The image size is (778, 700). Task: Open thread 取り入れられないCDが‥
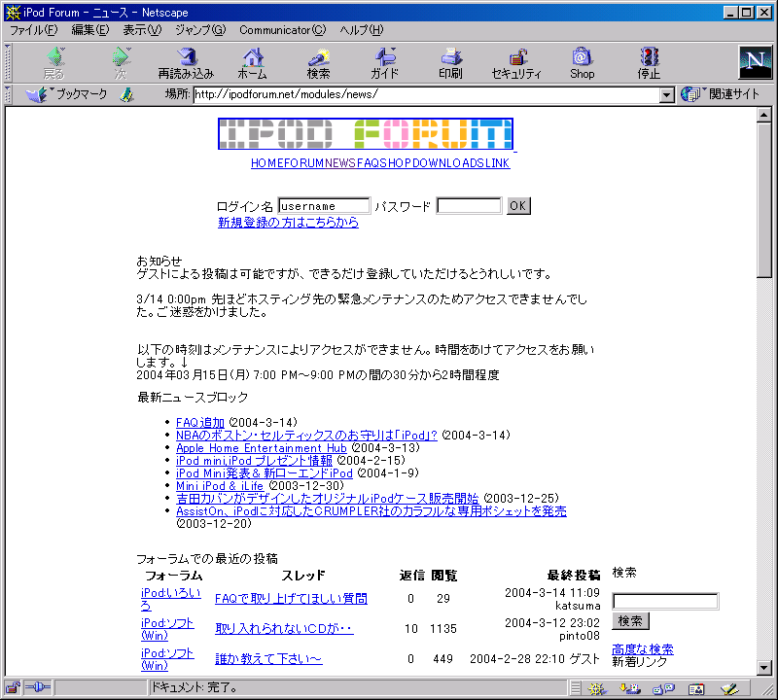click(284, 629)
